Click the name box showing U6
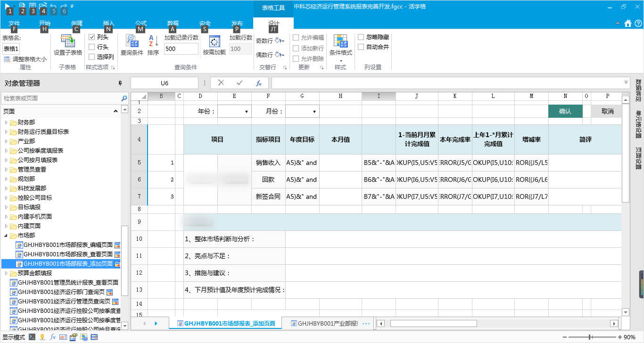644x343 pixels. [x=164, y=83]
